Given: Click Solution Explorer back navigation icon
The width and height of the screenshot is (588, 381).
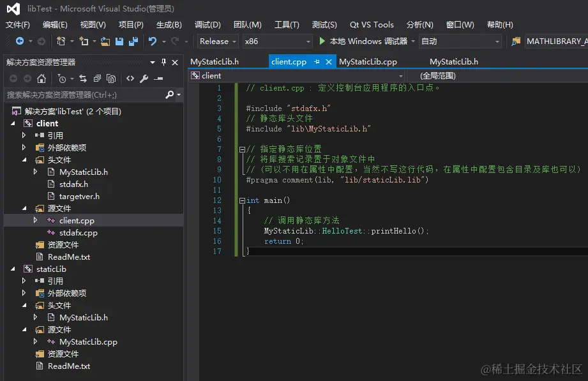Looking at the screenshot, I should (13, 78).
